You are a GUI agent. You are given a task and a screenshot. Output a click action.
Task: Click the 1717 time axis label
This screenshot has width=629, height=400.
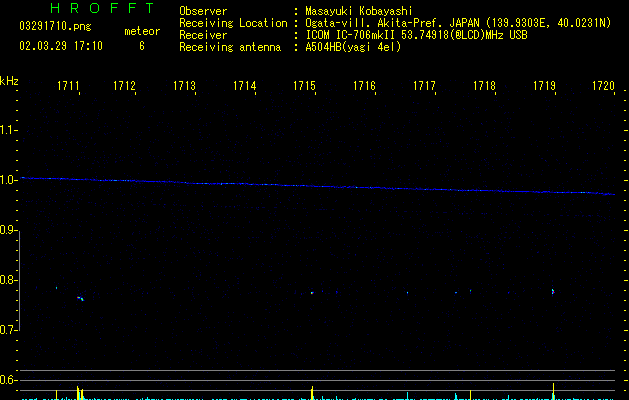424,86
